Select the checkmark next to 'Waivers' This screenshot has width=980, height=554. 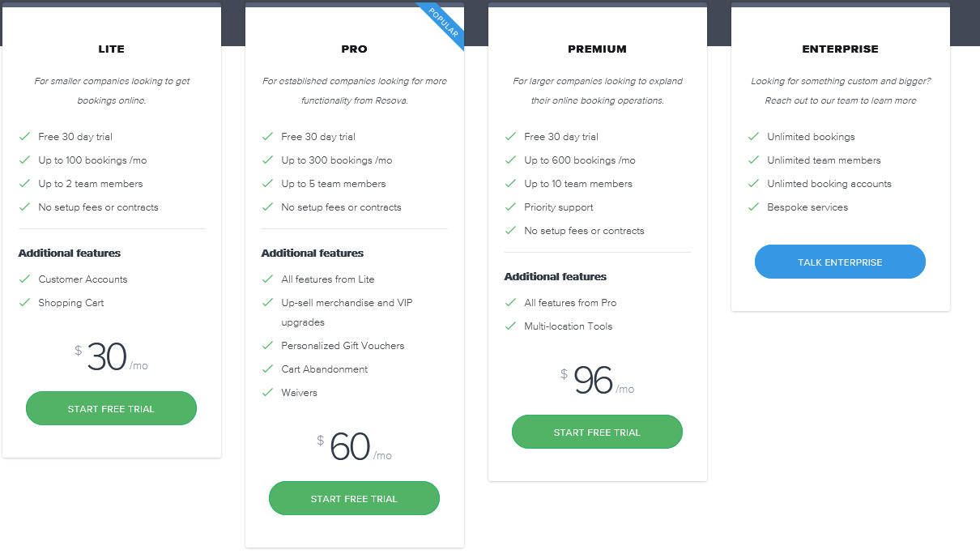tap(268, 393)
